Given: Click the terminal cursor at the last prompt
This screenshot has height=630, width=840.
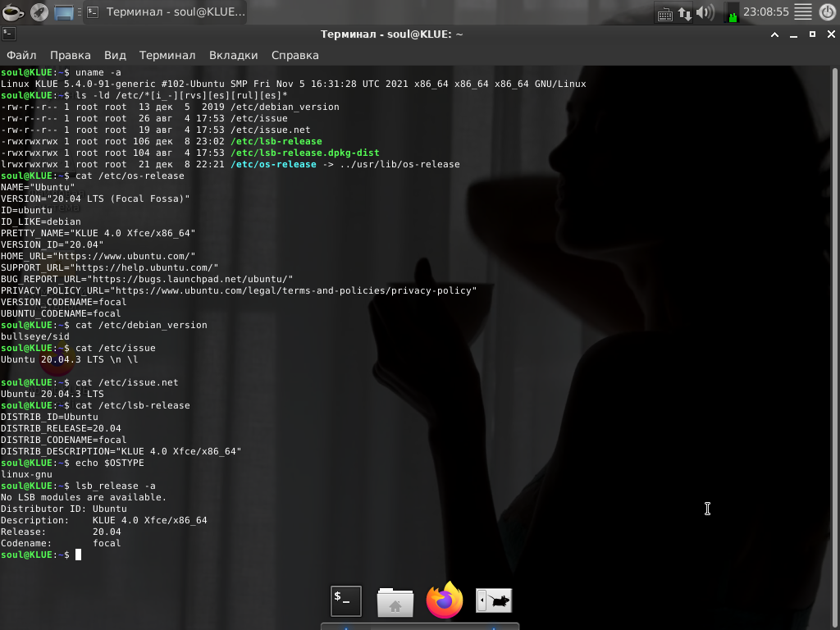Looking at the screenshot, I should pyautogui.click(x=78, y=555).
